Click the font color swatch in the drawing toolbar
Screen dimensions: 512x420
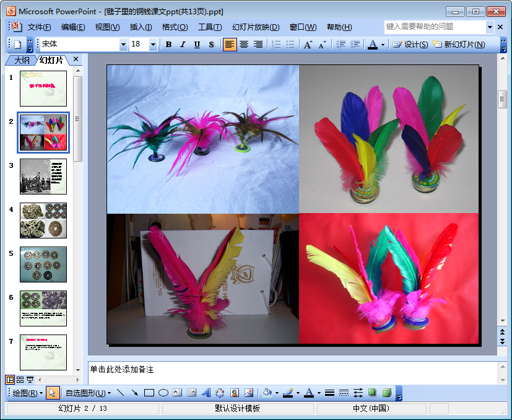308,393
